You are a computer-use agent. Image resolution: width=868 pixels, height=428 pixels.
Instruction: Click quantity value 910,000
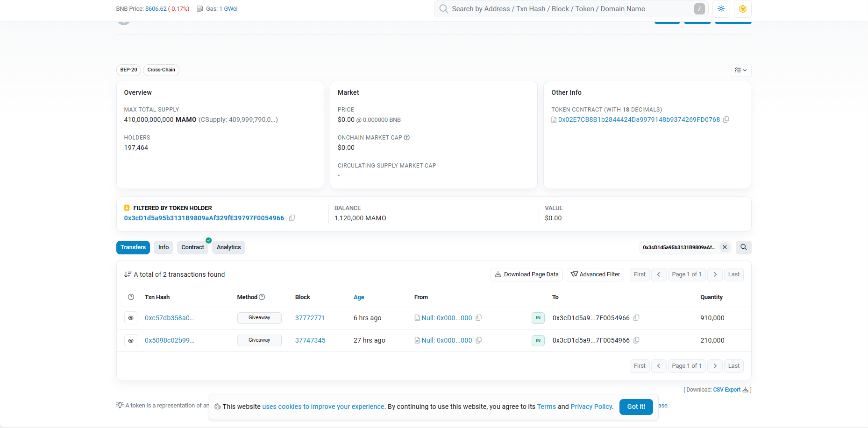pyautogui.click(x=712, y=318)
